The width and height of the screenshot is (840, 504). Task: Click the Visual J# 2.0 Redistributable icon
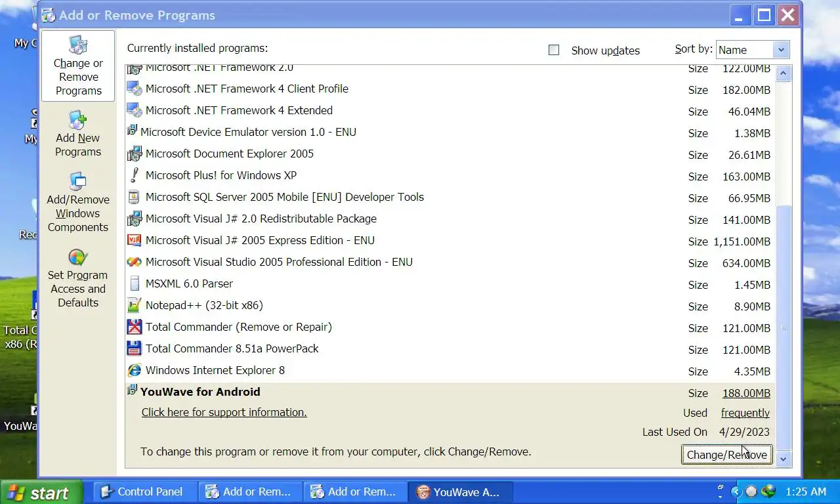point(134,219)
